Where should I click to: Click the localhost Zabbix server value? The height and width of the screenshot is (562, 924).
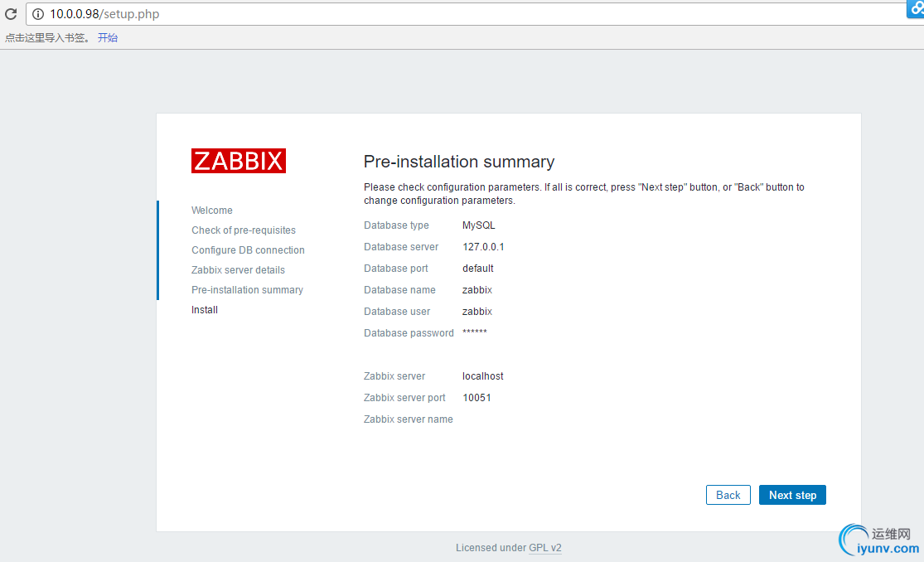pos(482,376)
